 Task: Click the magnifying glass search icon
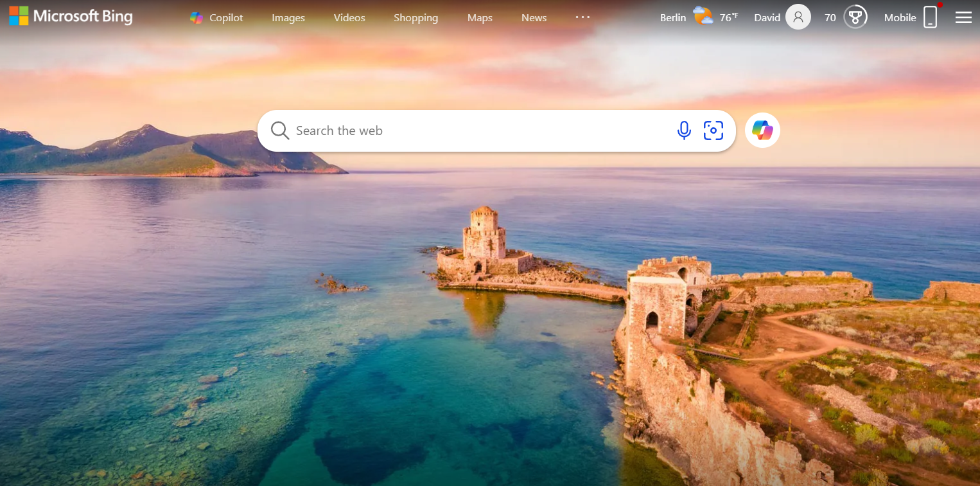(x=279, y=130)
